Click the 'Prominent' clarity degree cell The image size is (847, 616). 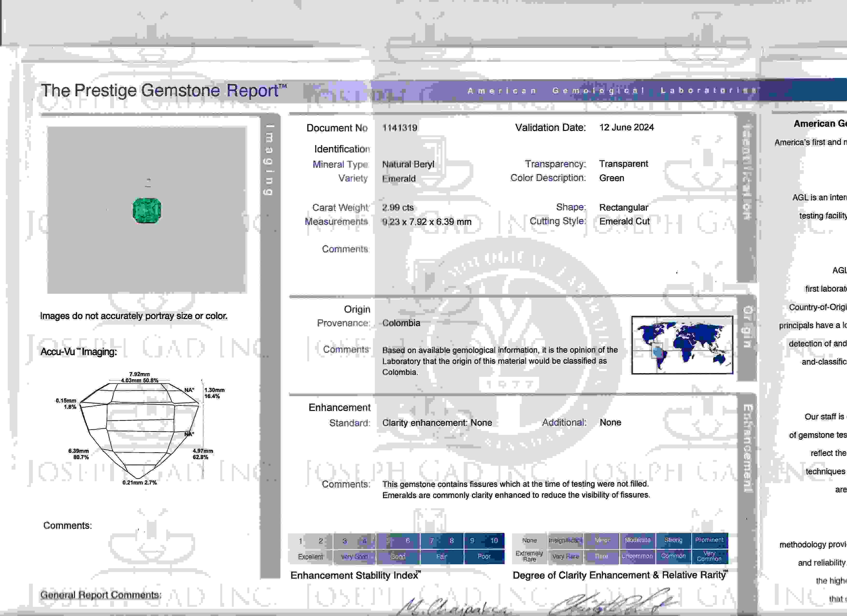(x=709, y=540)
